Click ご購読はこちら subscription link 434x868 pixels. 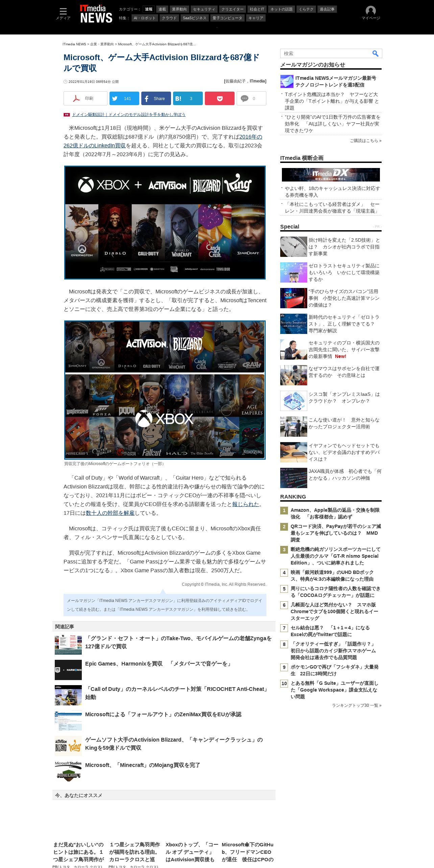coord(366,141)
